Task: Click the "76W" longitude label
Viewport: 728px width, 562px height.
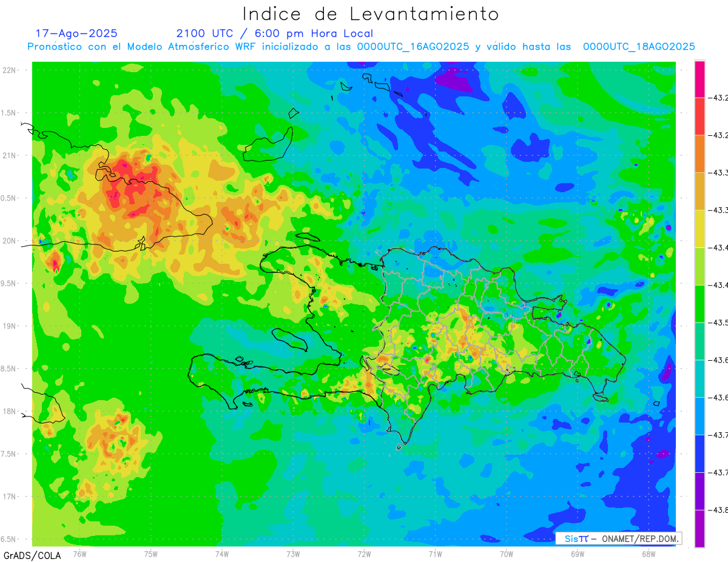Action: 79,554
